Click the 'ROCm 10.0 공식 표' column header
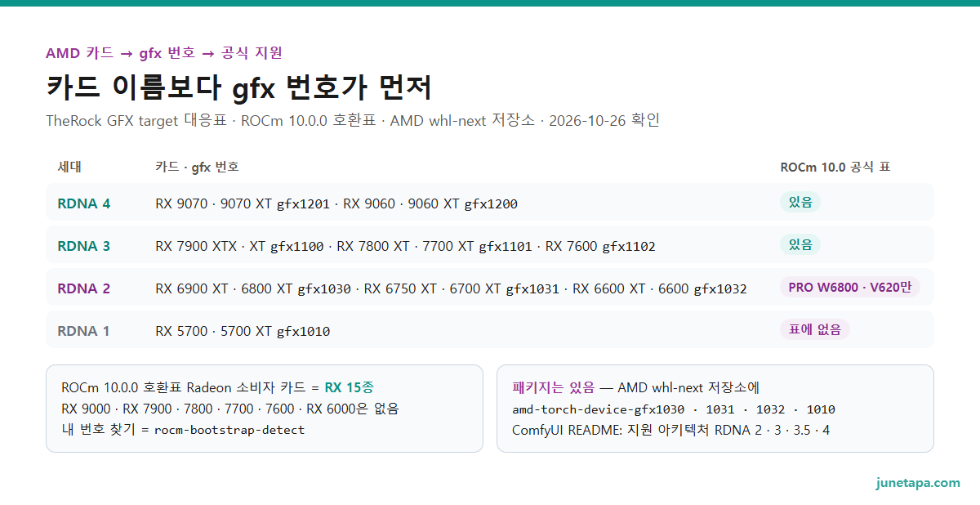Screen dimensions: 980x505 coord(835,168)
